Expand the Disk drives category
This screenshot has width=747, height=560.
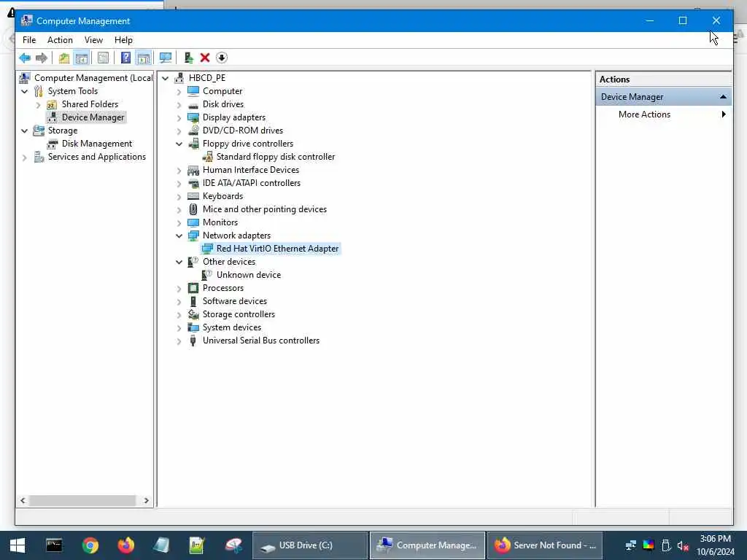(x=179, y=105)
